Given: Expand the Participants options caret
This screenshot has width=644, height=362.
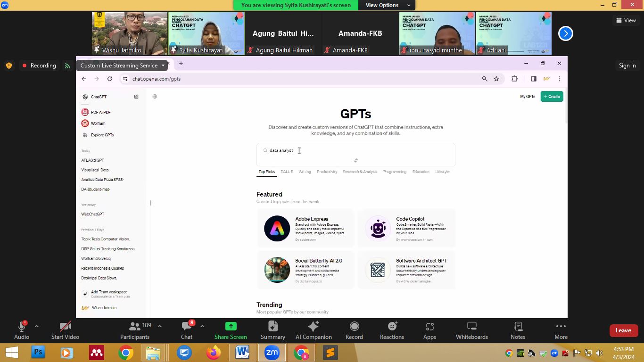Looking at the screenshot, I should tap(159, 326).
